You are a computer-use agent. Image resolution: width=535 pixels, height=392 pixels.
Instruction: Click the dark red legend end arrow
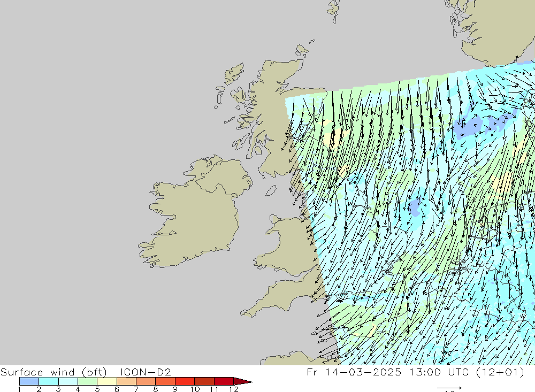pos(243,381)
